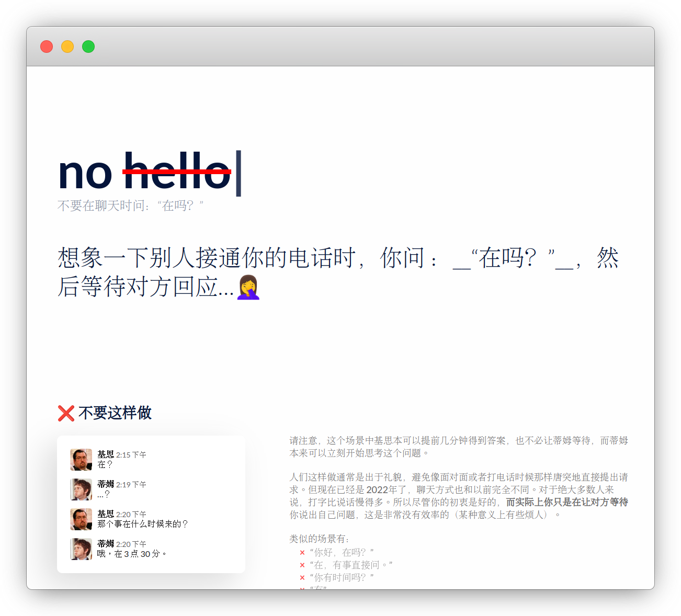681x616 pixels.
Task: Click the timestamp 2:15 下午
Action: (x=131, y=455)
